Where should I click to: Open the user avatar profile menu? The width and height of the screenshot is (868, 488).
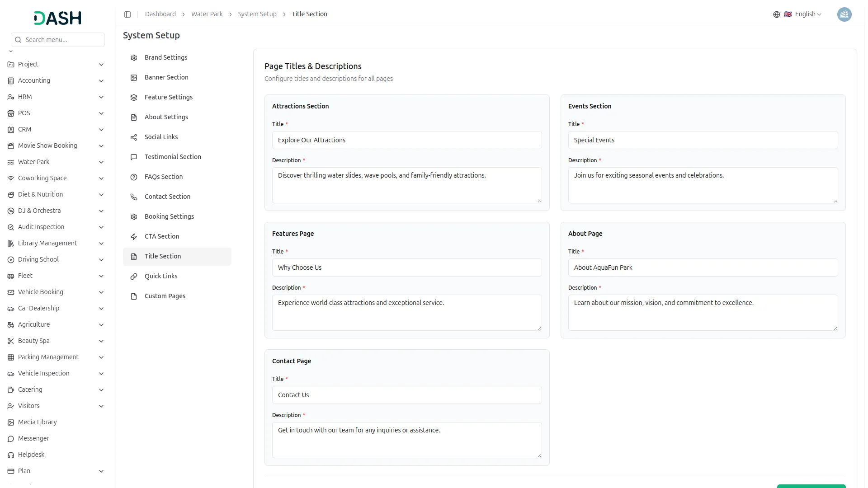pos(844,14)
